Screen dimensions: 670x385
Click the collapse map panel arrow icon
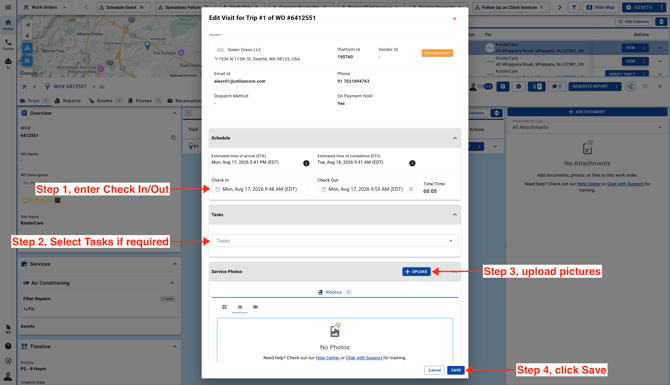click(27, 25)
